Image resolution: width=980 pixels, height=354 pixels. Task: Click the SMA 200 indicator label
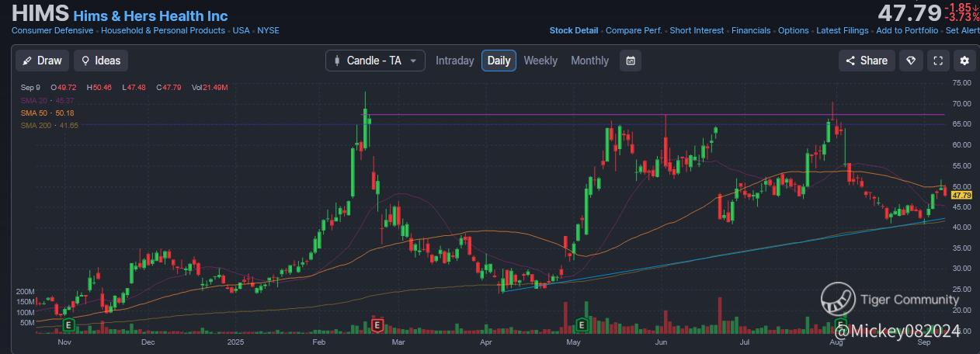point(49,125)
